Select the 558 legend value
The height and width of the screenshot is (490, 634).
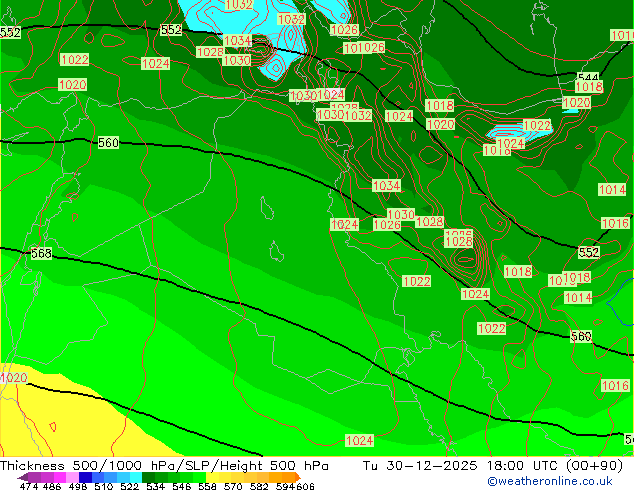click(207, 486)
